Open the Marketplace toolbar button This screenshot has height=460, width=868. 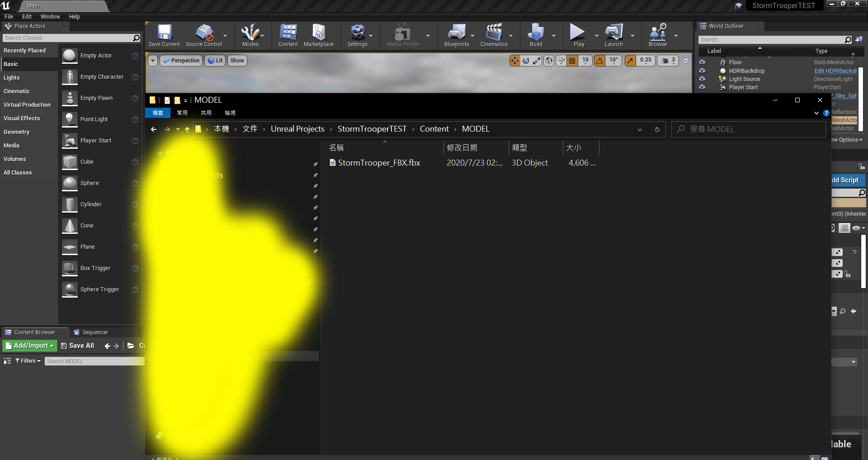pos(319,35)
